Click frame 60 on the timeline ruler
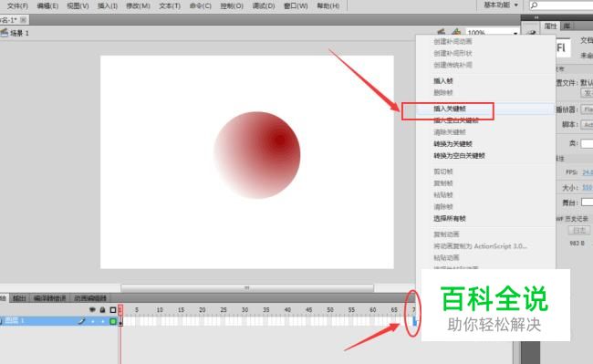The width and height of the screenshot is (593, 364). click(373, 309)
